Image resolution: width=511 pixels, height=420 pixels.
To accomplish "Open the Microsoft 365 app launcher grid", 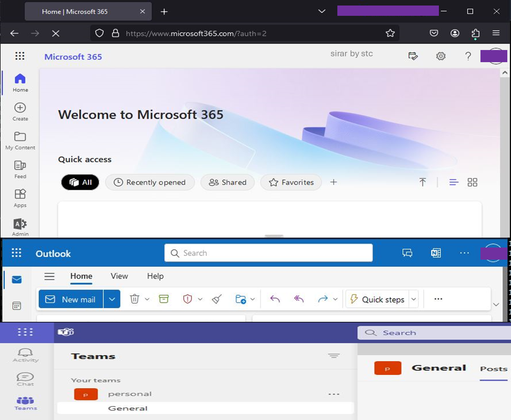I will 20,56.
